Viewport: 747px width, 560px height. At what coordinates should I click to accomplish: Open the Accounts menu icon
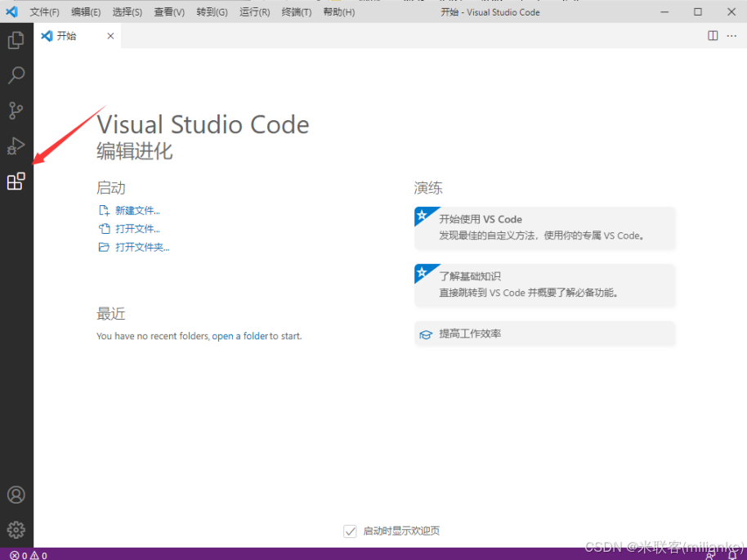pos(16,495)
